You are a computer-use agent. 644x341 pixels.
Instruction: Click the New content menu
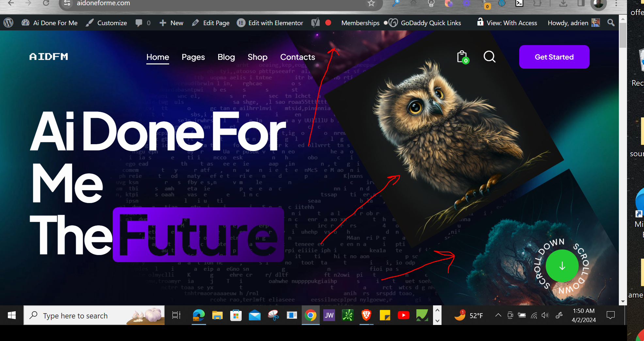171,23
